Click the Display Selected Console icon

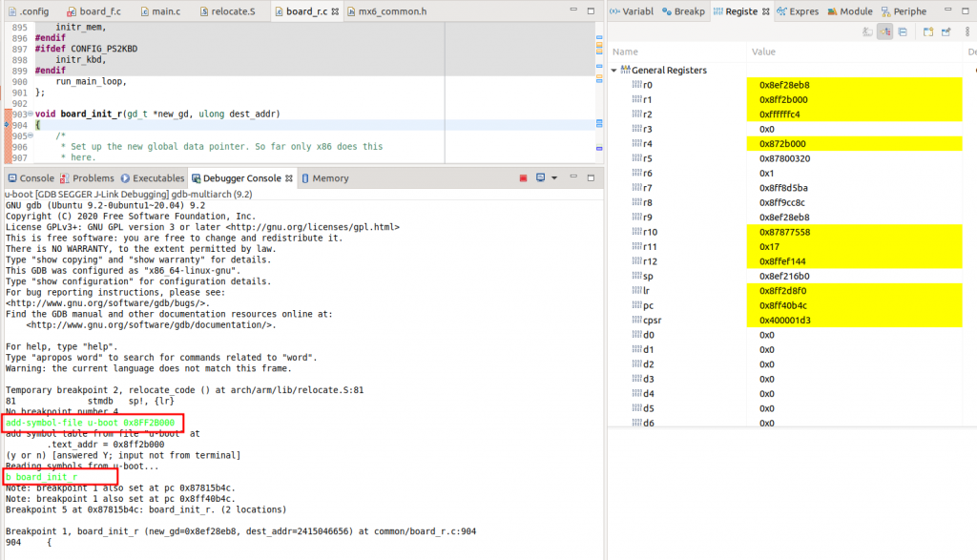[x=541, y=178]
